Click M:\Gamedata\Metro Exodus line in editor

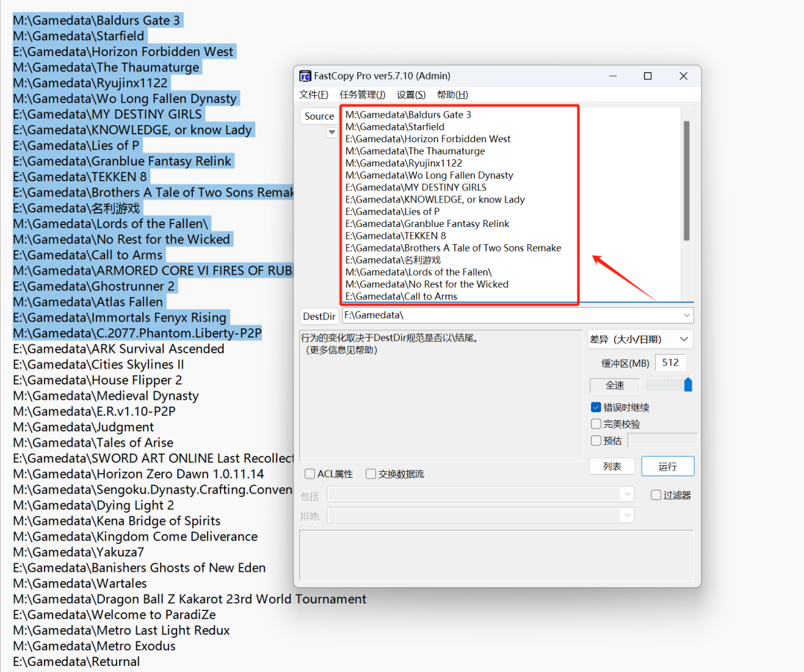[x=95, y=647]
